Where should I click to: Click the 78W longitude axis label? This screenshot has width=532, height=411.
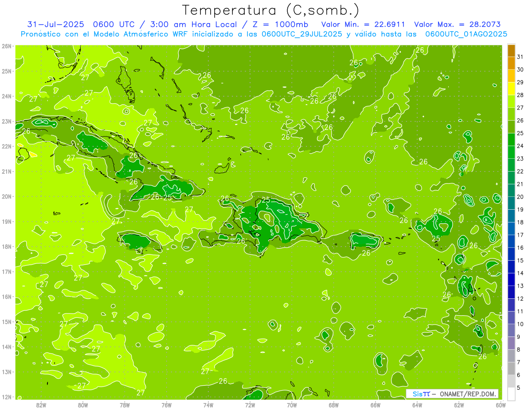click(x=125, y=404)
